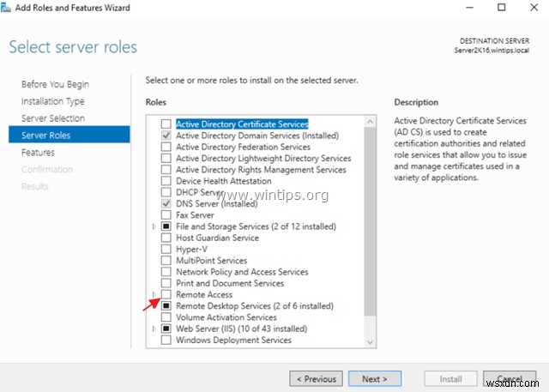Check Active Directory Rights Management Services checkbox
This screenshot has height=392, width=549.
pos(166,170)
